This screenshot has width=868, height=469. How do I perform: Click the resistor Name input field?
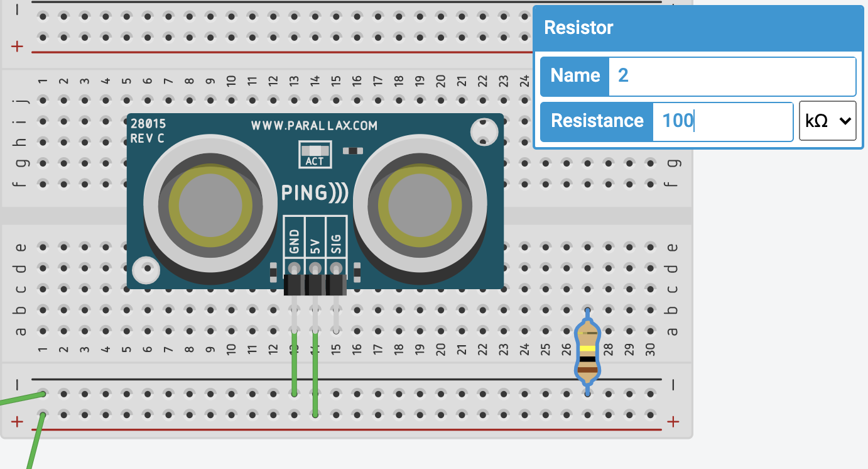tap(732, 76)
